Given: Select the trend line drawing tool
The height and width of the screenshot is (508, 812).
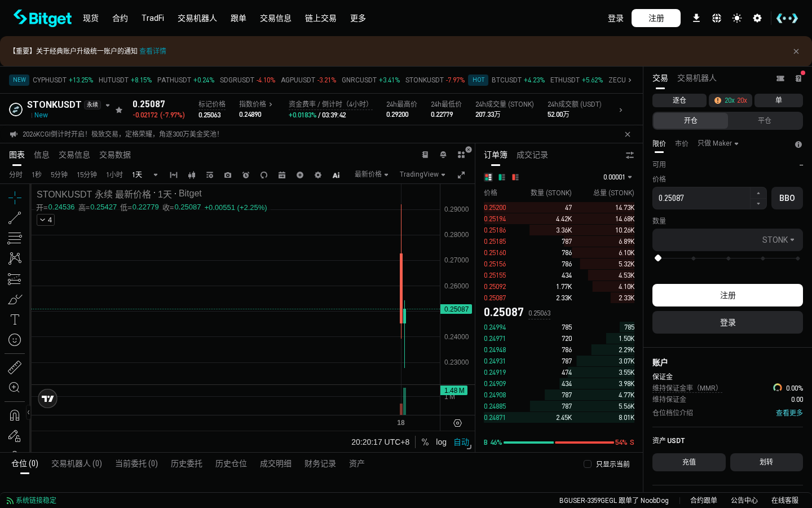Looking at the screenshot, I should [15, 218].
